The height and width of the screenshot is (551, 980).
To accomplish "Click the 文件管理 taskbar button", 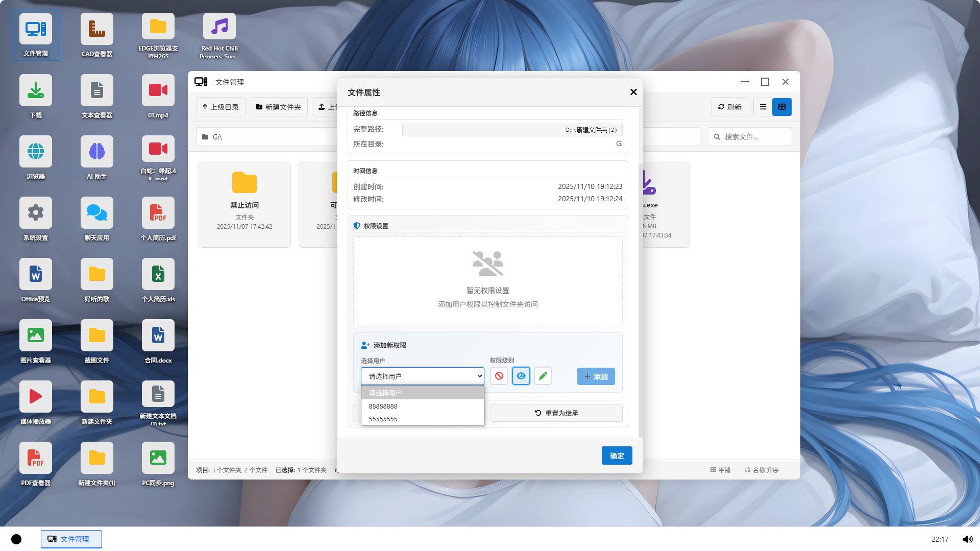I will pos(71,539).
